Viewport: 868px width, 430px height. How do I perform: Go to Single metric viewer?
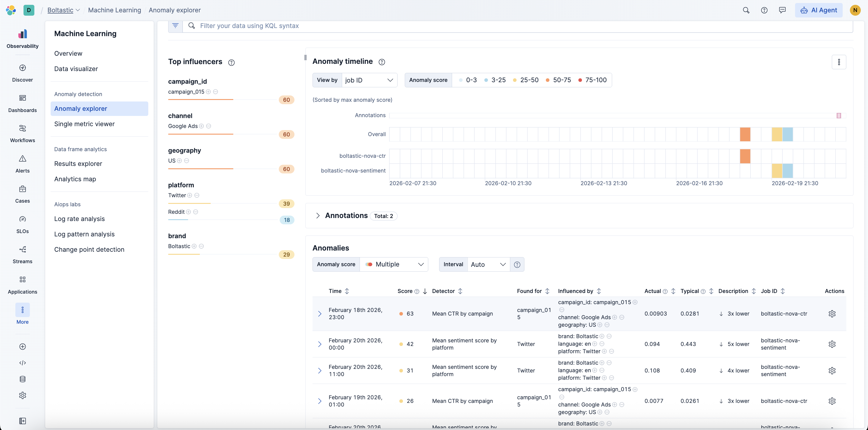[x=84, y=124]
